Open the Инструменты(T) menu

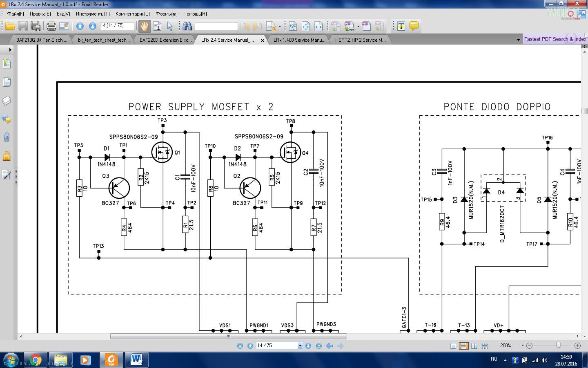coord(93,14)
